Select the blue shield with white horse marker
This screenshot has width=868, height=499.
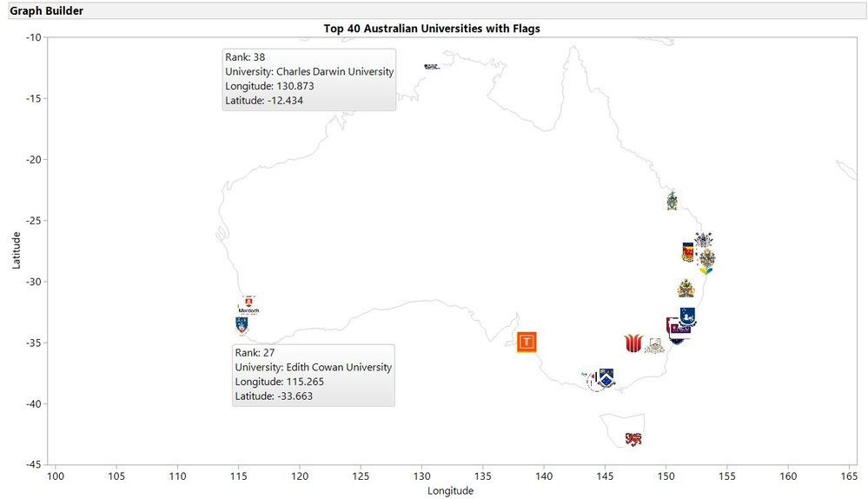[x=687, y=316]
